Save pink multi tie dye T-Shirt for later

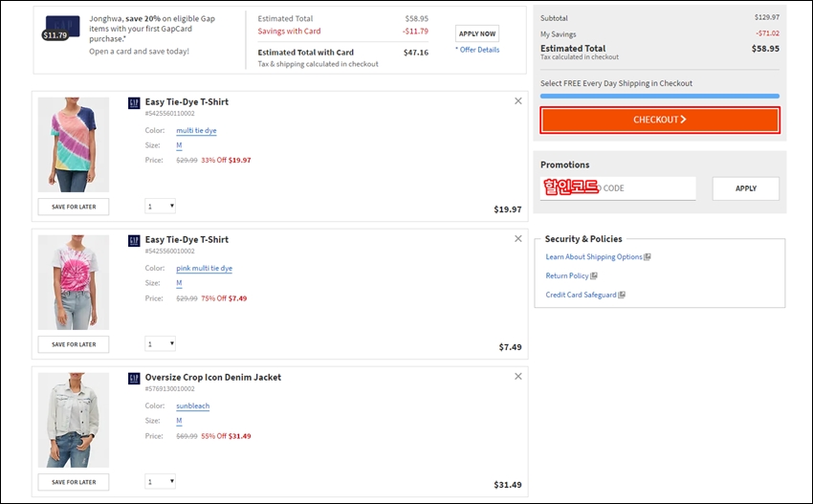pyautogui.click(x=74, y=344)
